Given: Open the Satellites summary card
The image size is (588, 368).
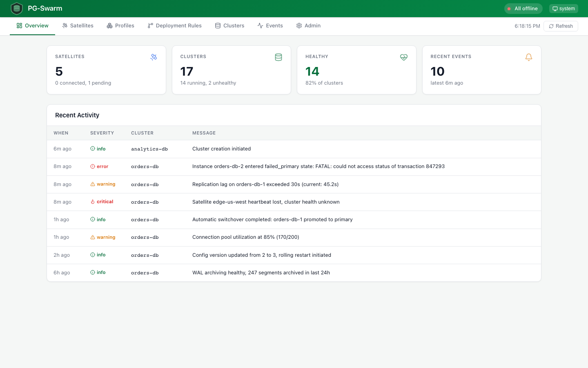Looking at the screenshot, I should pos(106,70).
